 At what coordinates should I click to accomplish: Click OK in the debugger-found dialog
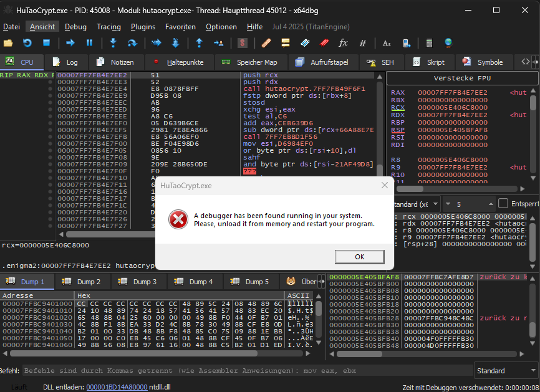[x=359, y=257]
